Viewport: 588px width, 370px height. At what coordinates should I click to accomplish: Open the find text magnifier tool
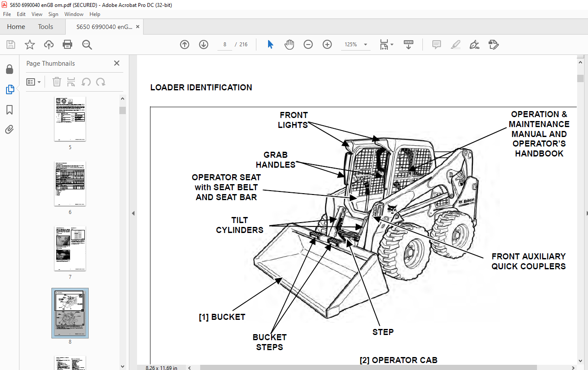pyautogui.click(x=87, y=45)
